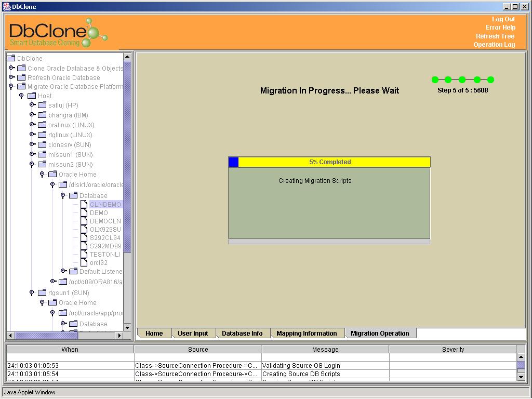Expand the clonesrv (SUN) host node
This screenshot has height=399, width=532.
[x=33, y=144]
